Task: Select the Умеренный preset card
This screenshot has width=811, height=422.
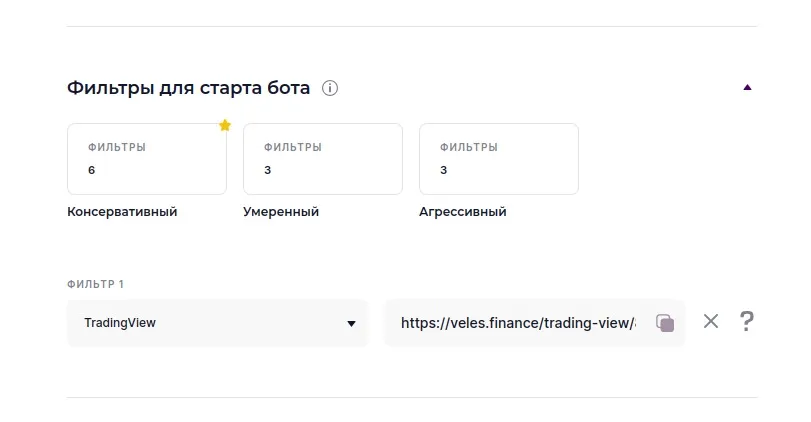Action: (x=322, y=158)
